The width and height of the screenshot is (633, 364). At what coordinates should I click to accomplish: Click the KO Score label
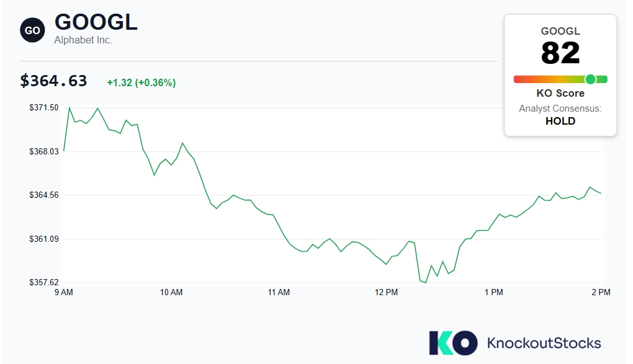click(560, 93)
